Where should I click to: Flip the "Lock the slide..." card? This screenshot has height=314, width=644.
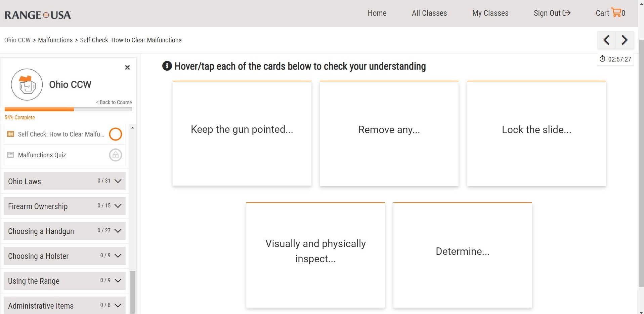coord(536,133)
